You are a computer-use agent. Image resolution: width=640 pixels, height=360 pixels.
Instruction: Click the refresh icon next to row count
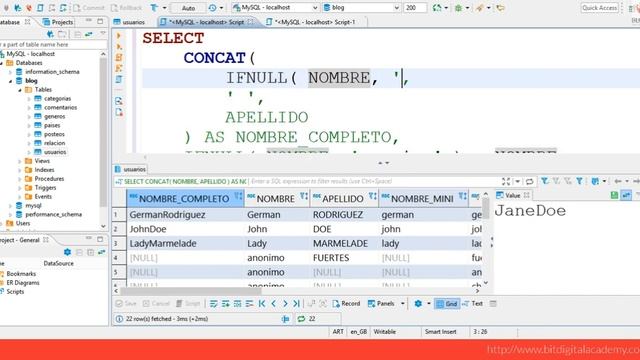301,319
